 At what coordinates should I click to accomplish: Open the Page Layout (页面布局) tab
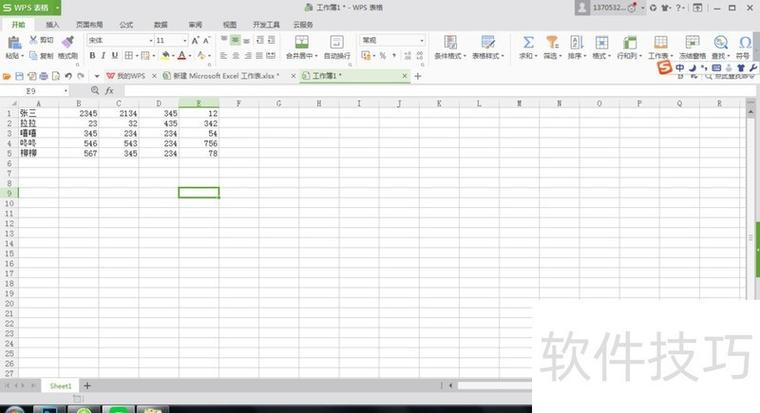coord(89,24)
